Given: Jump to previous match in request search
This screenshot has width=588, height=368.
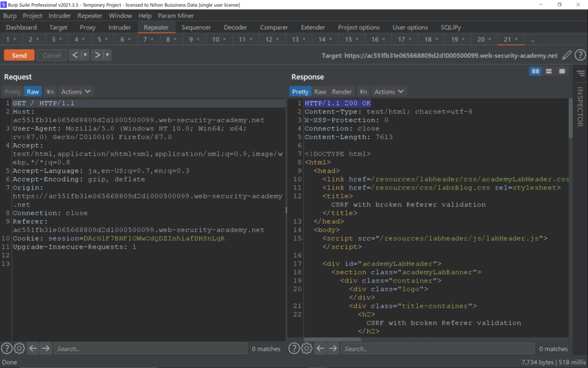Looking at the screenshot, I should (33, 348).
